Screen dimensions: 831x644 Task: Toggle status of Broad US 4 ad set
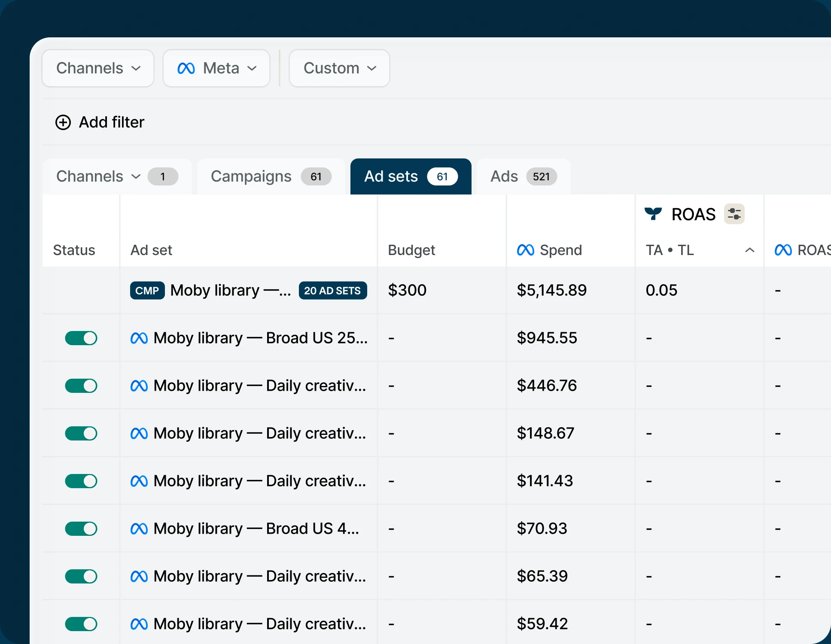coord(81,529)
